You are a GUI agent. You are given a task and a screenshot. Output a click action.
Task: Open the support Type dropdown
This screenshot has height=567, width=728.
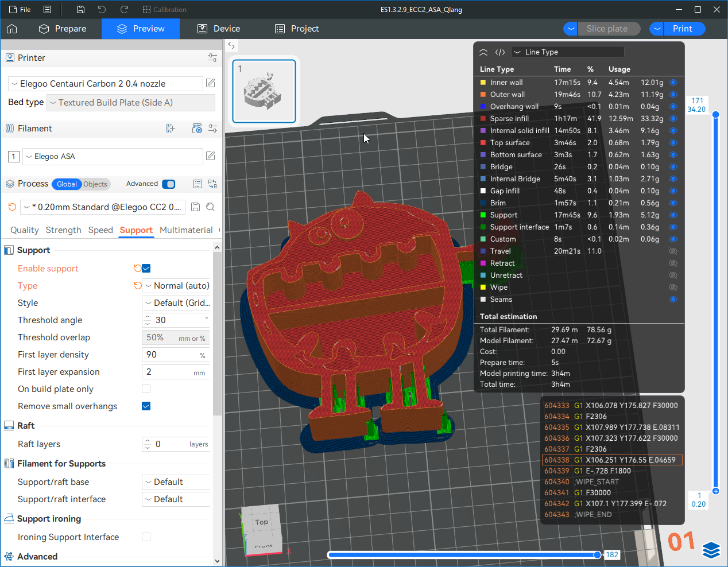coord(176,286)
